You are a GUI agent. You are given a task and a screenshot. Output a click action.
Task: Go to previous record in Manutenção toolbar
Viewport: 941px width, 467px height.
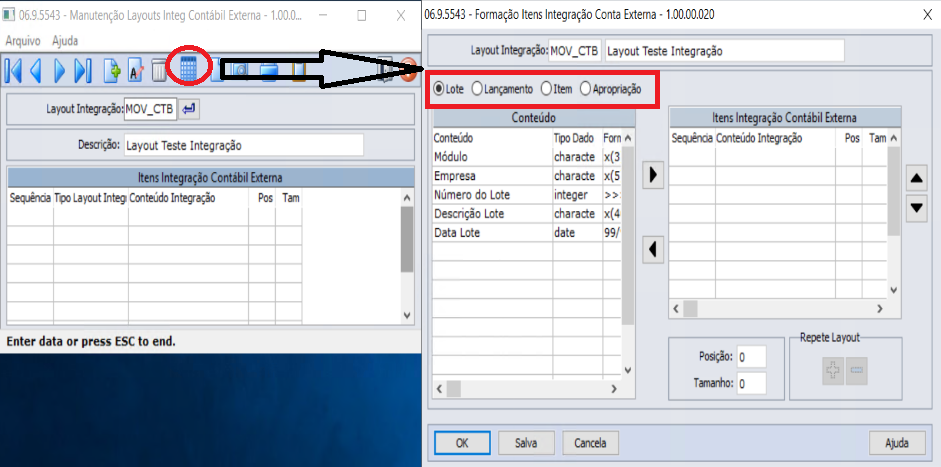click(35, 70)
